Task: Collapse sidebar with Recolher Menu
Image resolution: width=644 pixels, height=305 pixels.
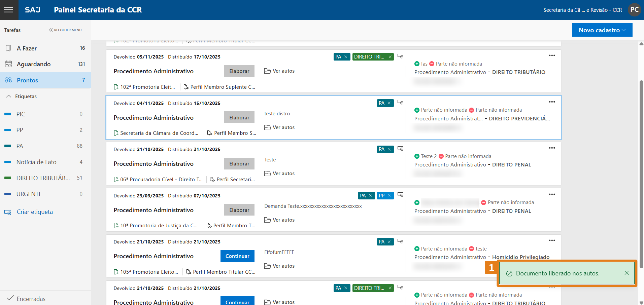Action: (x=65, y=30)
